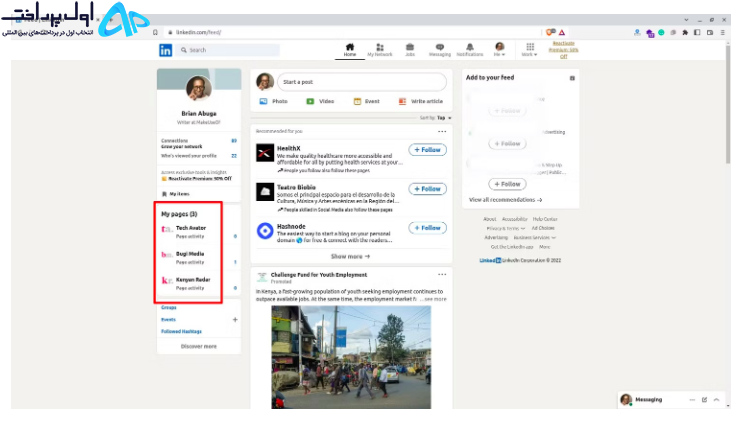Open the My Network tab

380,50
